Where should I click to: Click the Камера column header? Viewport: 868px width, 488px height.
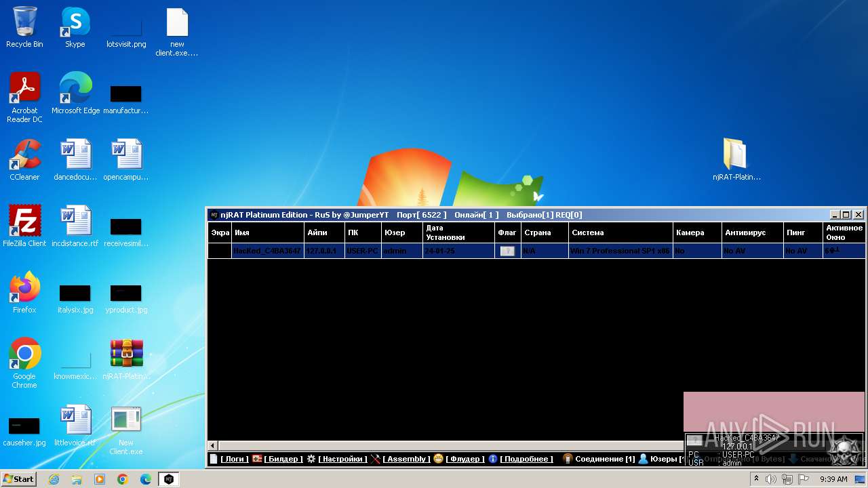(x=697, y=232)
